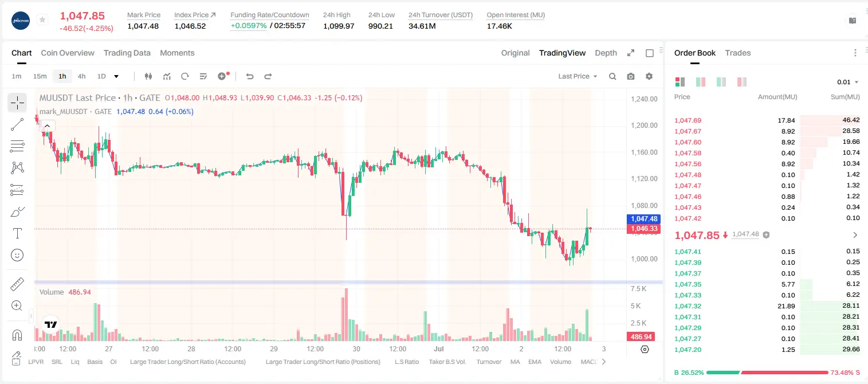Open chart settings gear icon
The image size is (868, 384).
pyautogui.click(x=649, y=76)
